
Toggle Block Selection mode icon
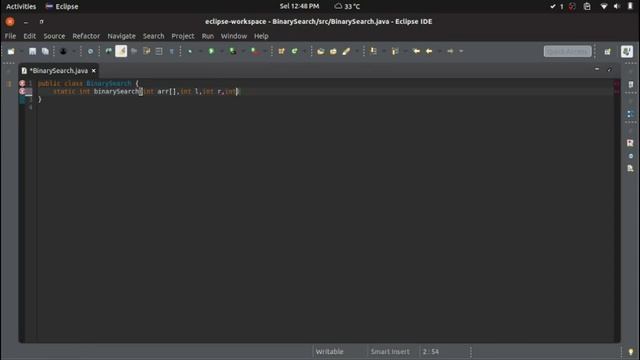pos(159,51)
